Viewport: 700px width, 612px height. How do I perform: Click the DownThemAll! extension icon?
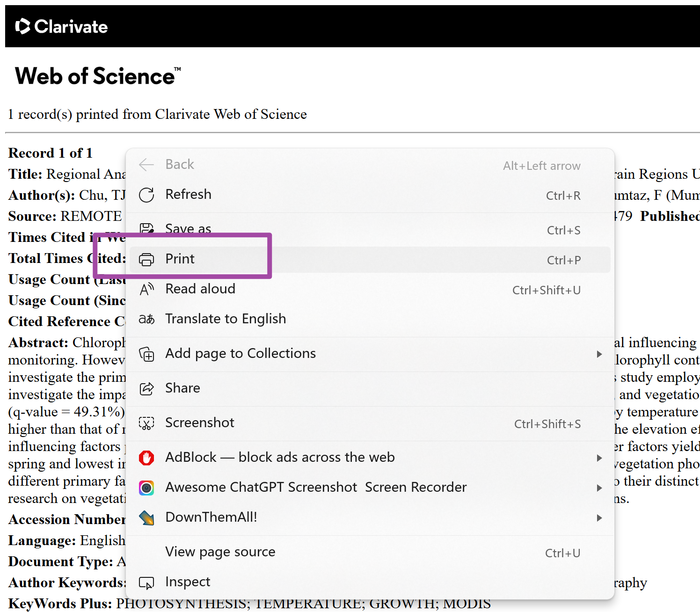146,517
